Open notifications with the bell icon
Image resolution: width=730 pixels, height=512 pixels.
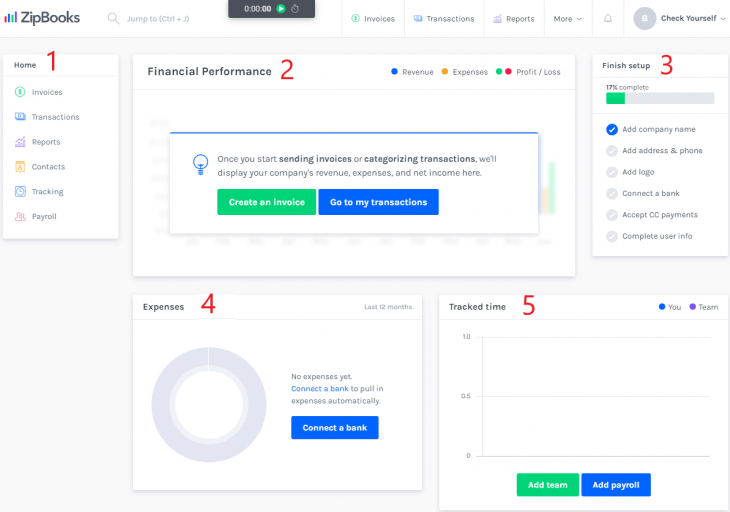click(608, 19)
